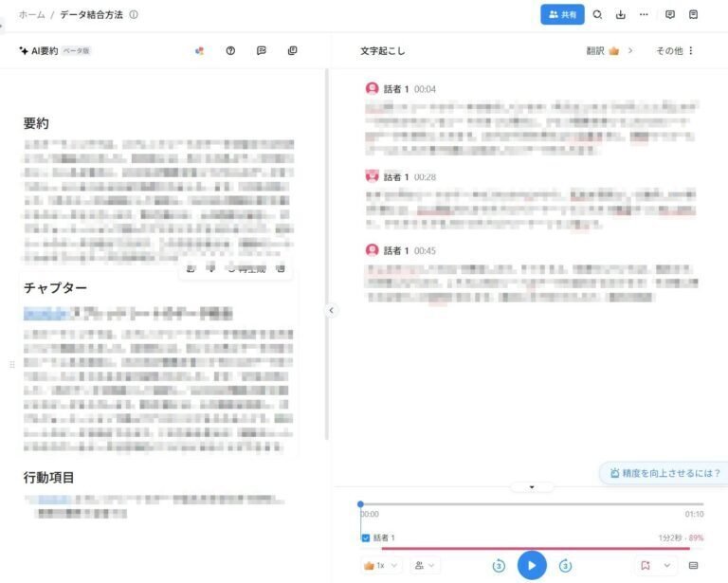The height and width of the screenshot is (583, 728).
Task: Toggle the 話者 1 checkbox
Action: [x=366, y=538]
